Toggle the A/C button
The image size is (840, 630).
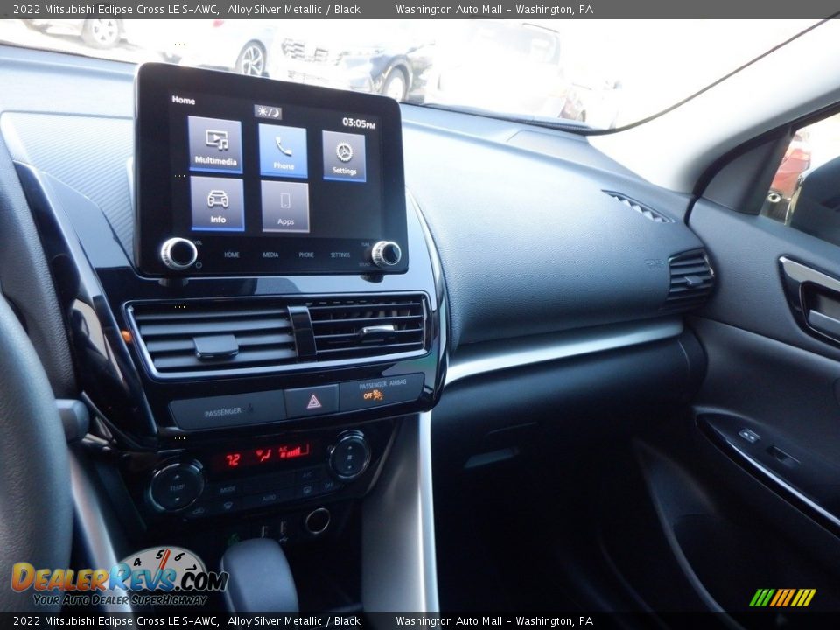click(x=307, y=475)
